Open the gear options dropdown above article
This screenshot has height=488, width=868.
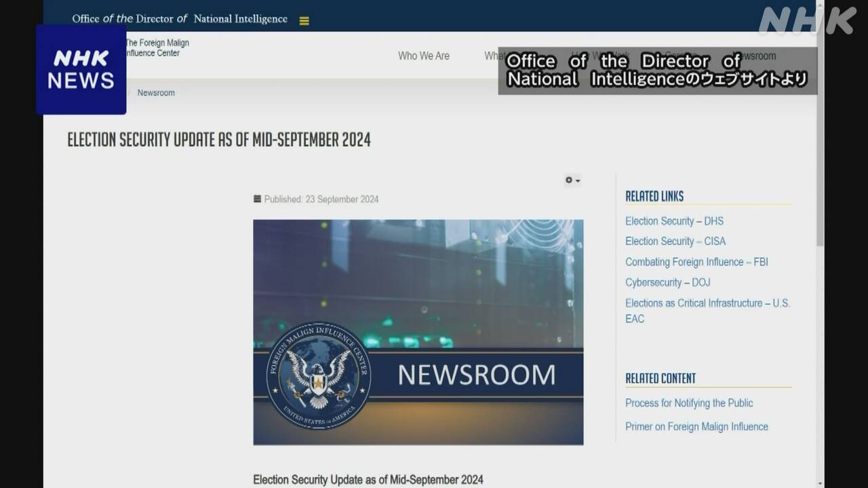(572, 180)
